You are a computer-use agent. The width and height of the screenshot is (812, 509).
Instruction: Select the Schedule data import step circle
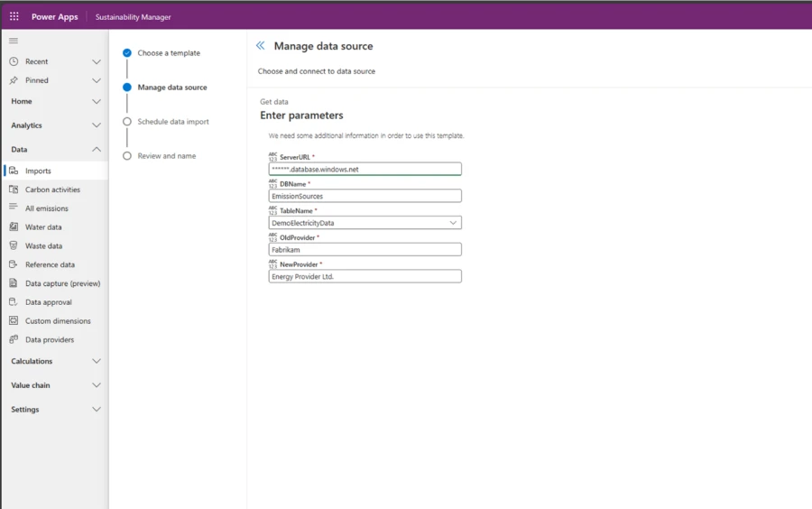127,122
